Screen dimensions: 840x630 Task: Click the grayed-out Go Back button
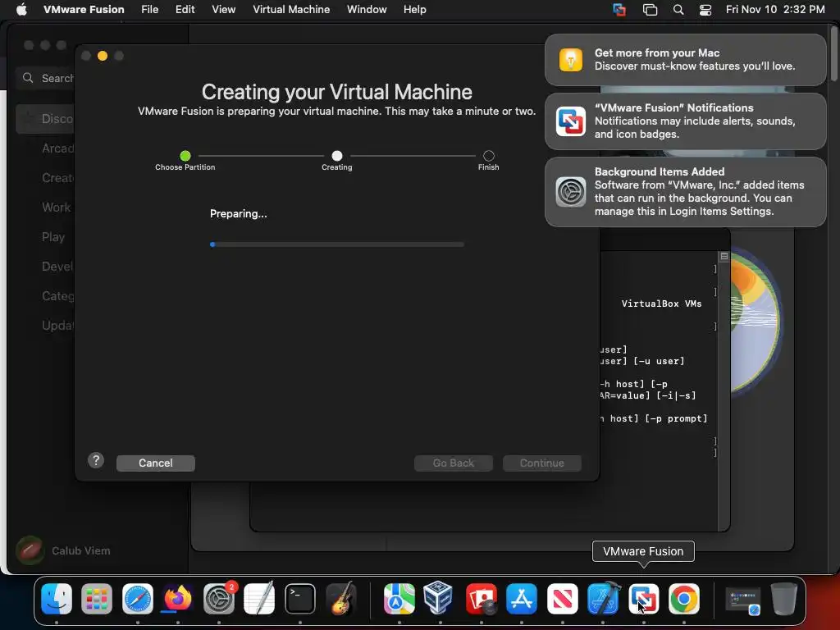pyautogui.click(x=453, y=463)
